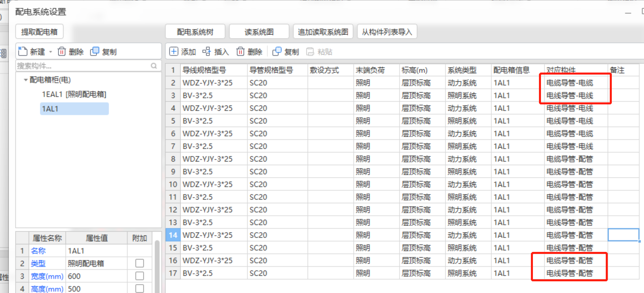Select the 1AL1 tree item
Screen dimensions: 644x293
point(74,109)
